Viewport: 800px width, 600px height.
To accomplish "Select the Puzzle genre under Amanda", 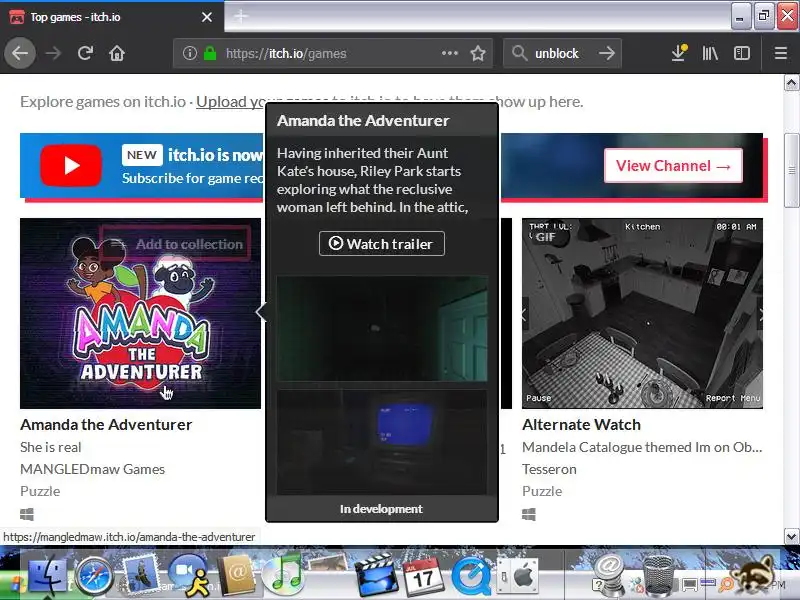I will click(x=40, y=491).
